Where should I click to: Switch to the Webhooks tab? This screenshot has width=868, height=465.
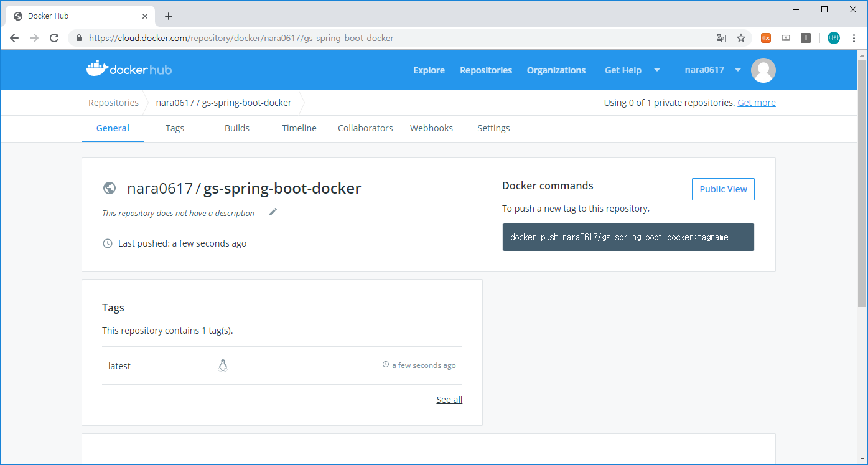(x=431, y=128)
